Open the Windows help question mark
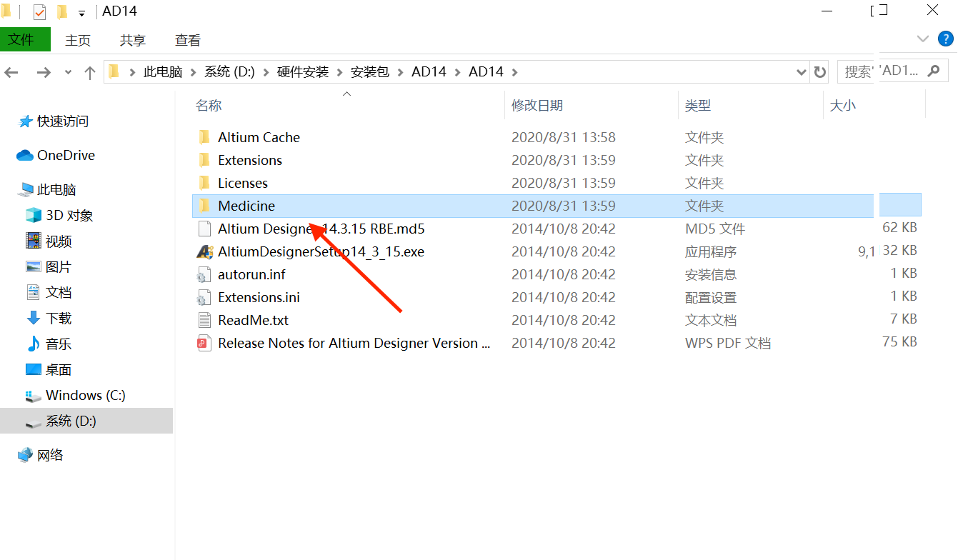Image resolution: width=958 pixels, height=560 pixels. 945,38
